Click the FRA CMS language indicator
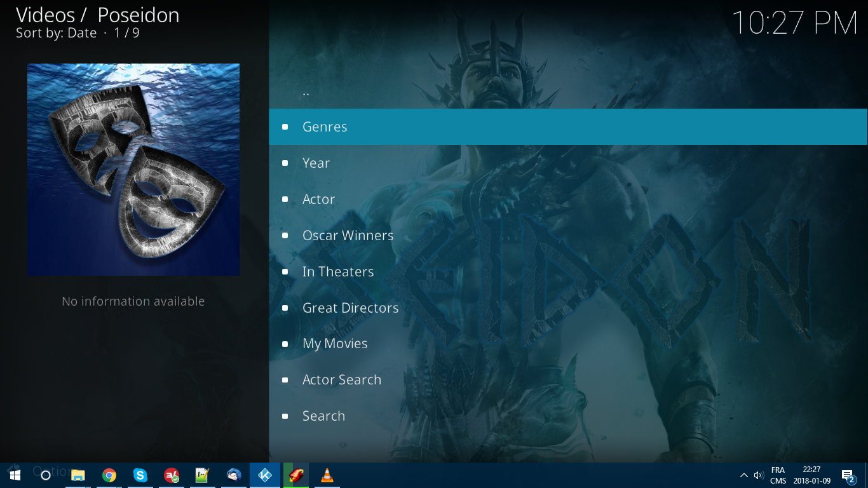 click(x=778, y=475)
